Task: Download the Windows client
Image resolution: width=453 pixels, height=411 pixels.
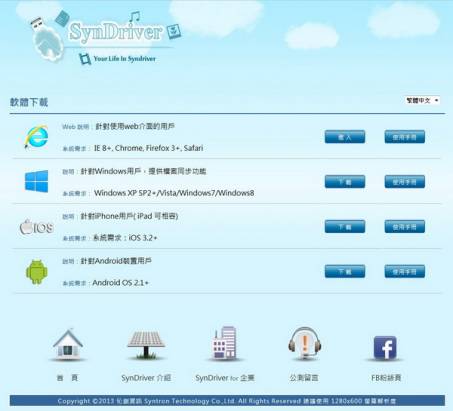Action: click(345, 182)
